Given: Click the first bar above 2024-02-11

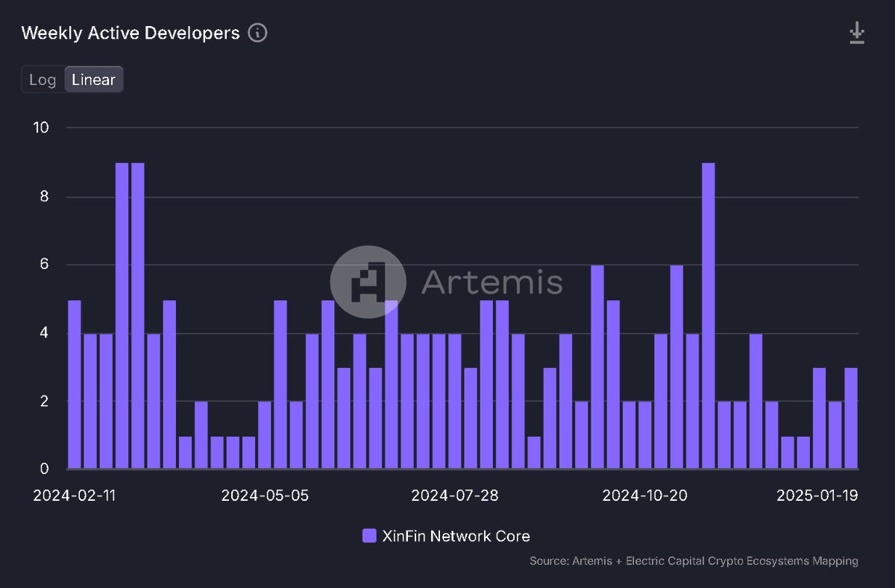Looking at the screenshot, I should pyautogui.click(x=75, y=385).
